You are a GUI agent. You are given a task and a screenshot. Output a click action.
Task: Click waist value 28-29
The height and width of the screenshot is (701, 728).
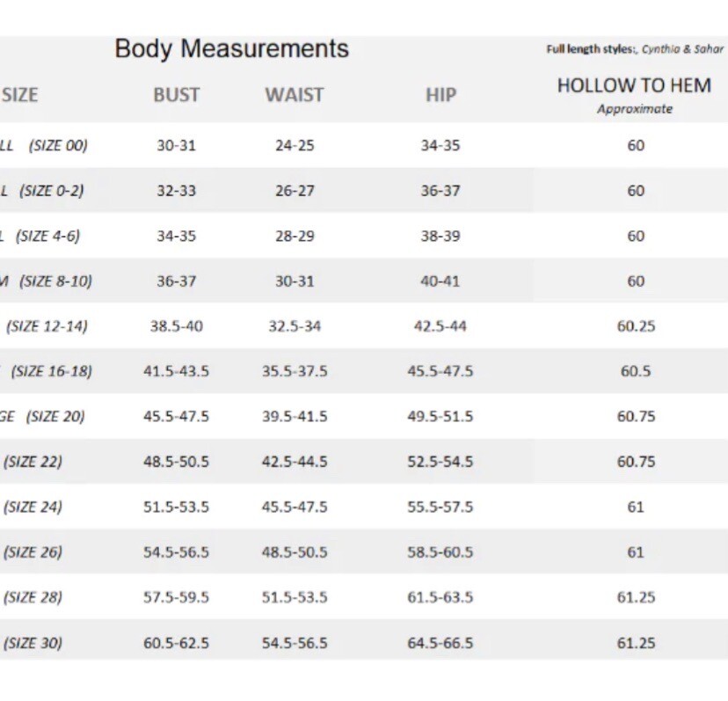click(295, 236)
